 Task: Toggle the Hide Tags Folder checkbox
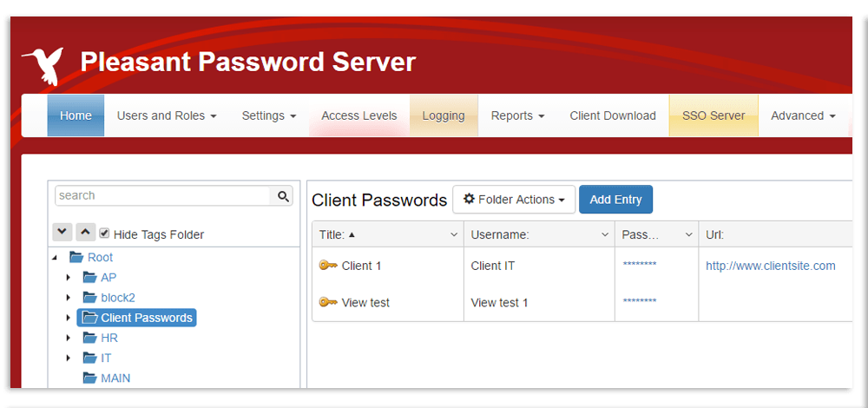(x=104, y=234)
